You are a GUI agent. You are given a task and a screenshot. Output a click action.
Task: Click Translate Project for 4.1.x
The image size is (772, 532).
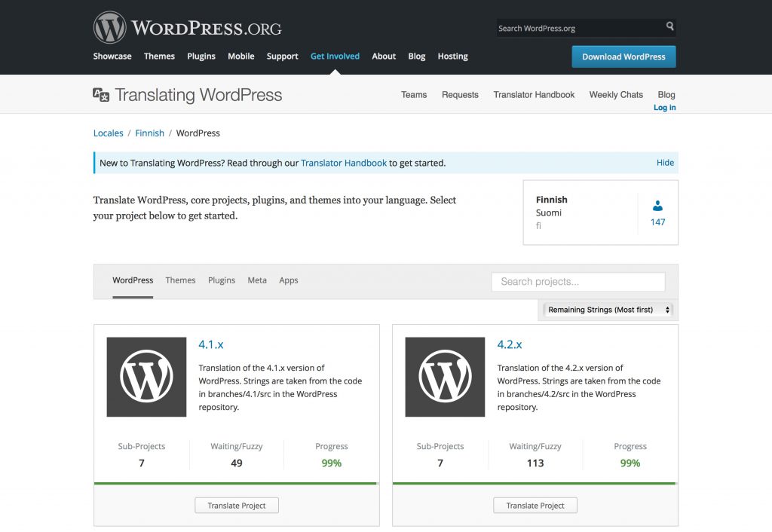[x=237, y=506]
